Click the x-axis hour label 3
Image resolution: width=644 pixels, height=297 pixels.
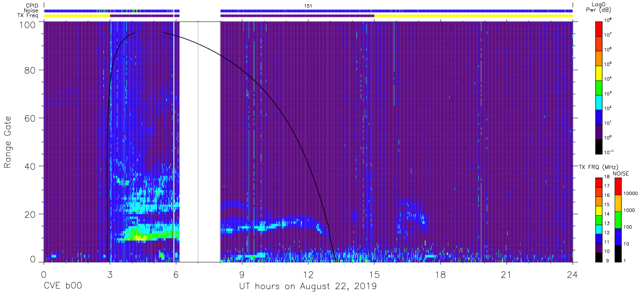110,274
